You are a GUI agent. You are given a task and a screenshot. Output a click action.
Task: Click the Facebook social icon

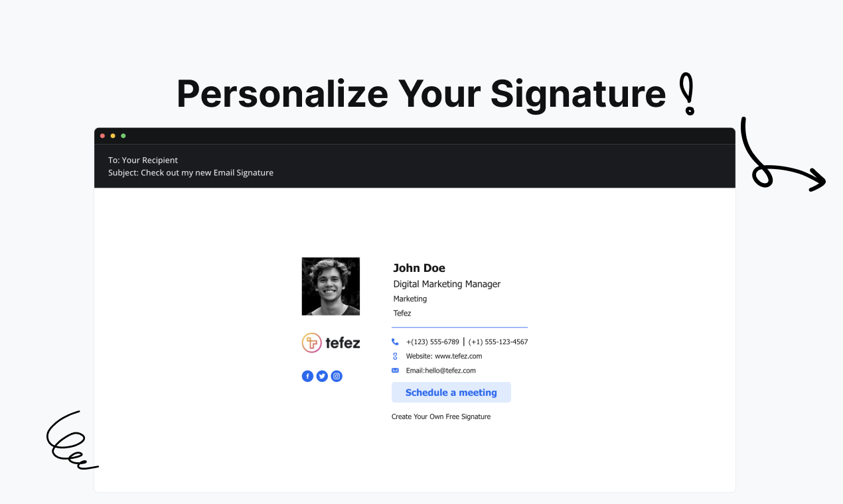click(307, 376)
